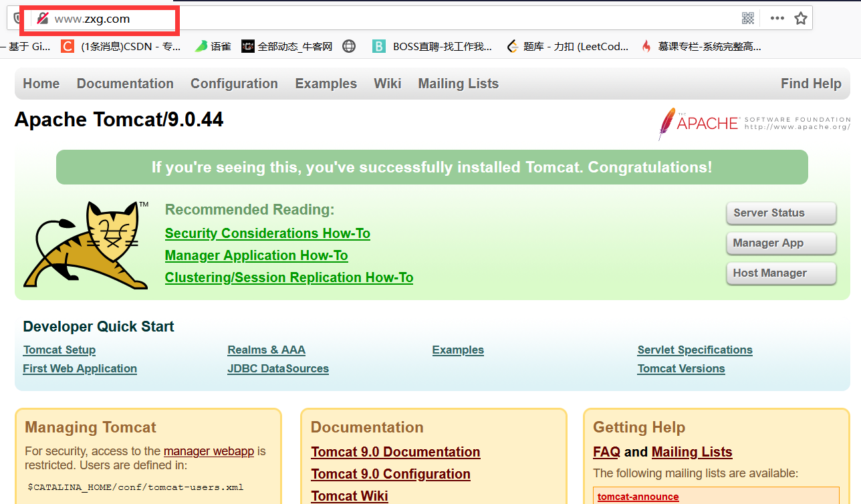The width and height of the screenshot is (861, 504).
Task: Open the manager webapp link
Action: (209, 451)
